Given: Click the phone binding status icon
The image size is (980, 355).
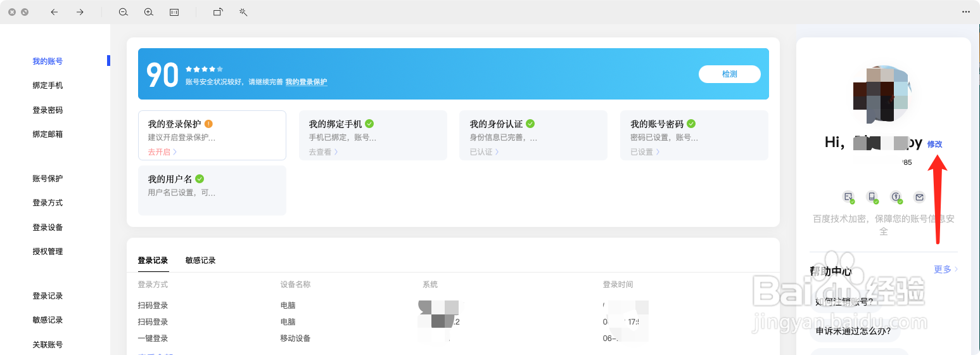Looking at the screenshot, I should 872,197.
